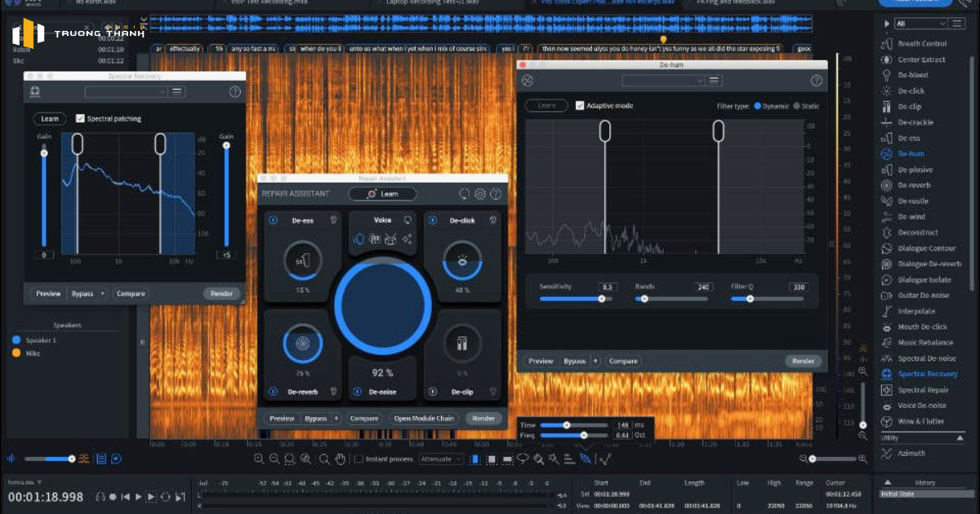The width and height of the screenshot is (980, 514).
Task: Click Learn in Repair Assistant
Action: (x=382, y=194)
